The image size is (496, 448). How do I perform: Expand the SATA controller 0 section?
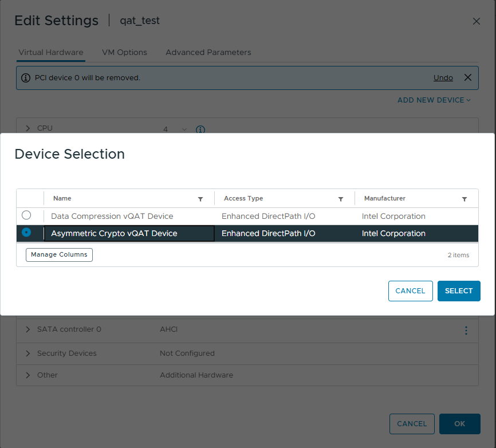click(28, 329)
